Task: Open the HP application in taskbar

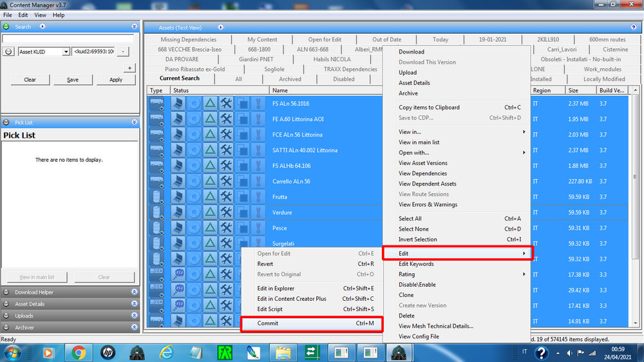Action: [x=108, y=352]
